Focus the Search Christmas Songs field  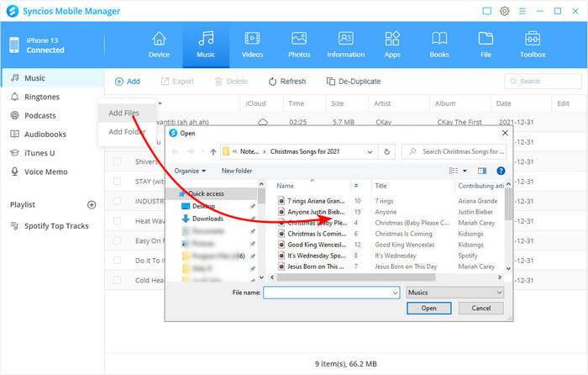point(458,151)
